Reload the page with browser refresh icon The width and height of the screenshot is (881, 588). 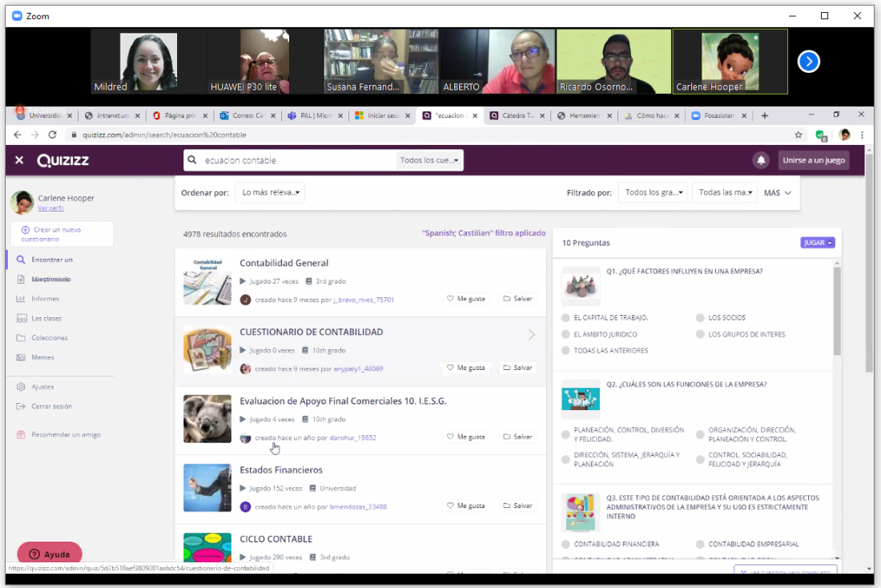click(53, 135)
